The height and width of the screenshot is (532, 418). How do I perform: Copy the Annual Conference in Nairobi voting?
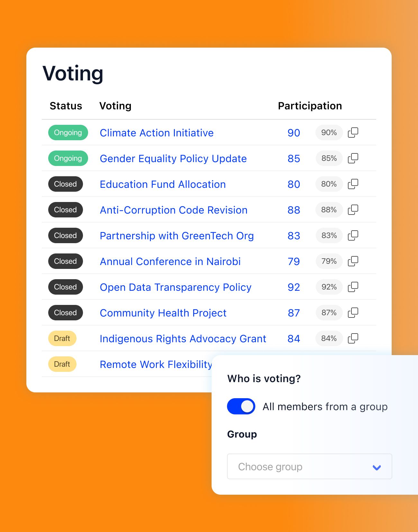coord(353,261)
